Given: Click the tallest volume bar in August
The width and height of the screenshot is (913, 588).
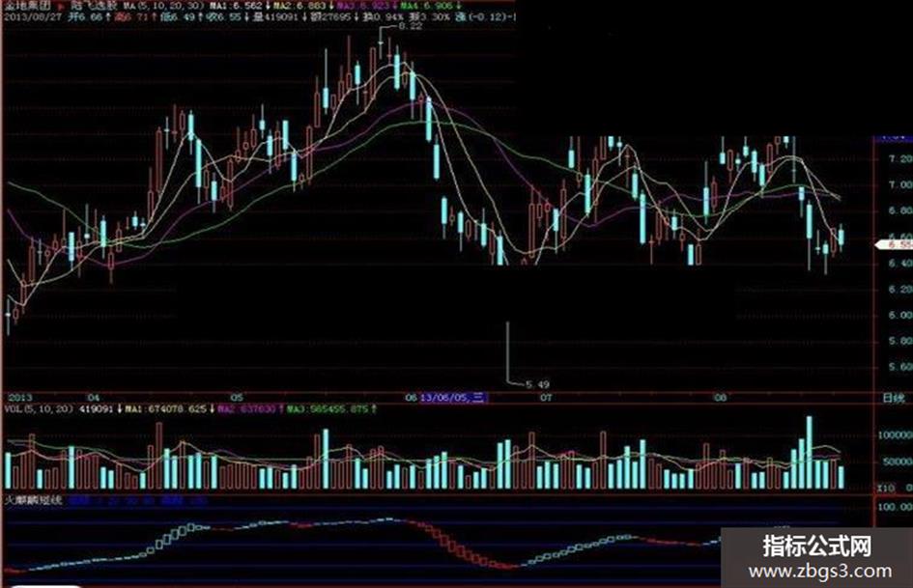Looking at the screenshot, I should tap(810, 452).
